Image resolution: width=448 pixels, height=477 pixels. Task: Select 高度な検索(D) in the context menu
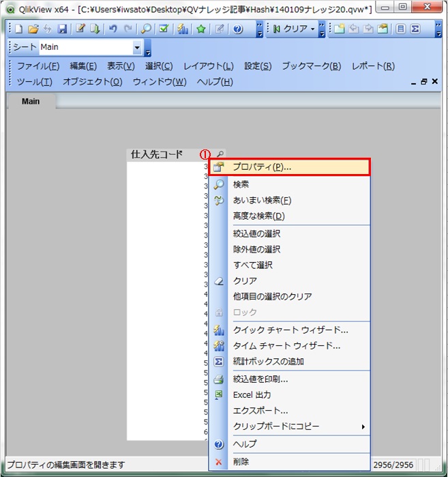tap(289, 216)
